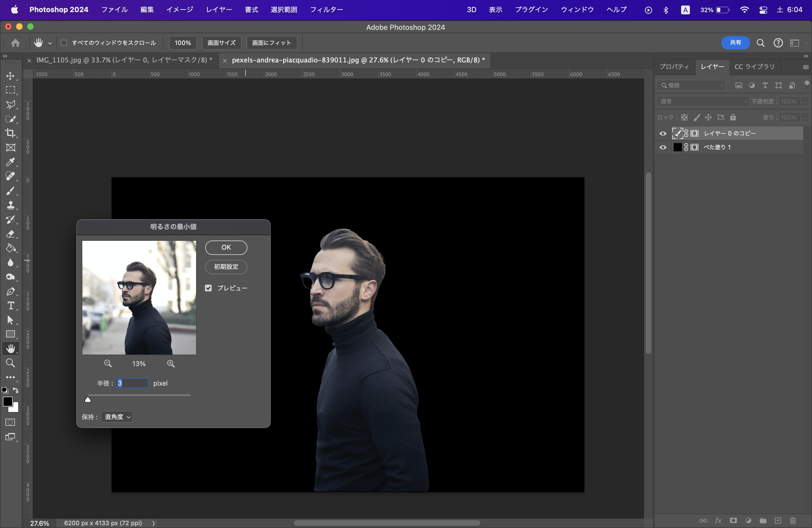
Task: Click OK in the 明るさの最小値 dialog
Action: pos(226,248)
